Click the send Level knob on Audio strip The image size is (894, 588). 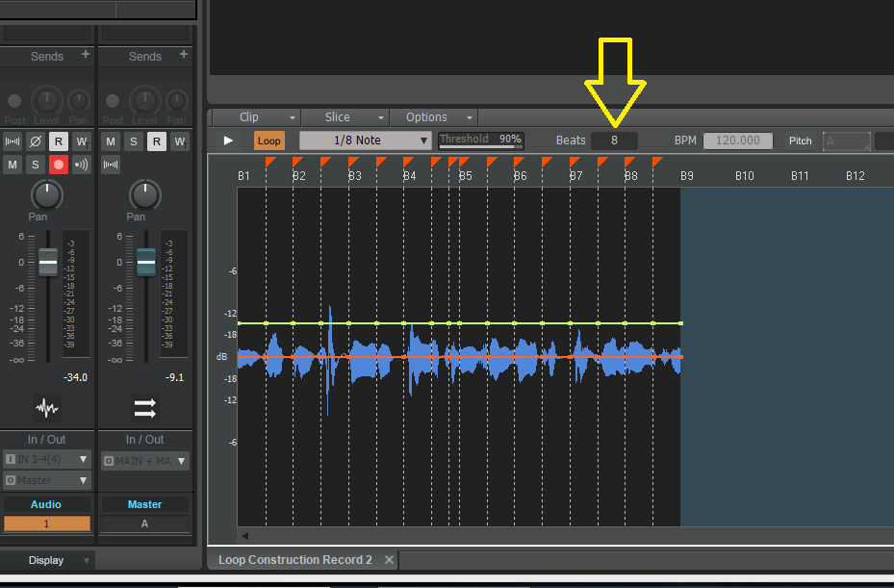[x=47, y=101]
